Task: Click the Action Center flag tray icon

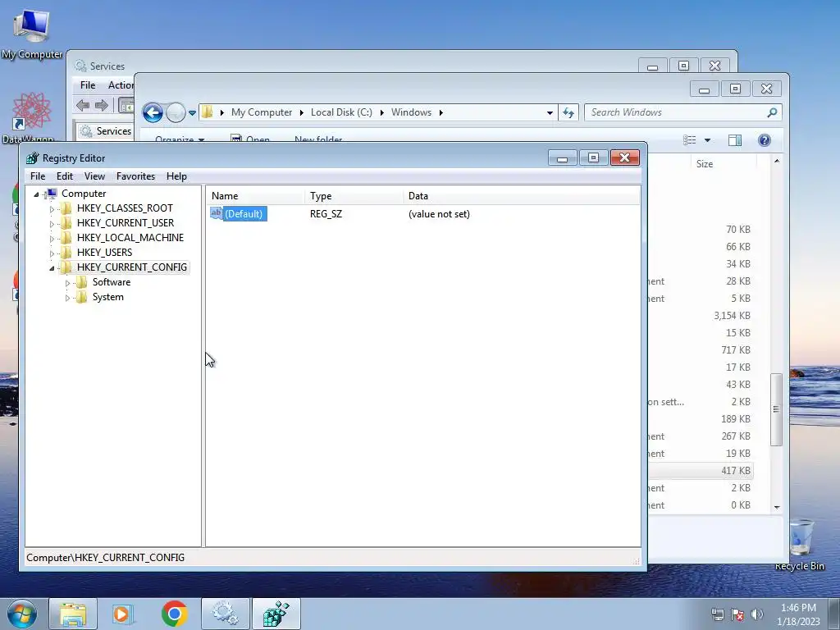Action: pos(737,614)
